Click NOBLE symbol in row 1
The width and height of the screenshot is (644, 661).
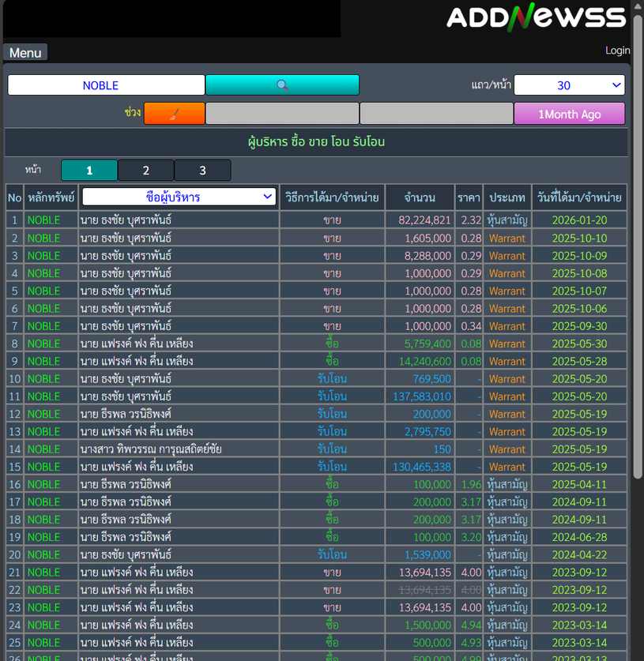coord(43,220)
